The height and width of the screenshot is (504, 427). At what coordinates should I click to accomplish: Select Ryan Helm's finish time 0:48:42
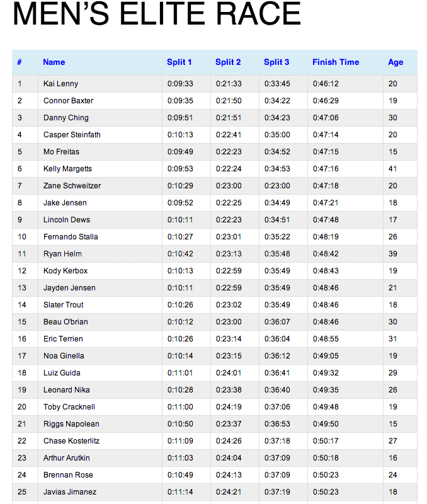tap(326, 254)
